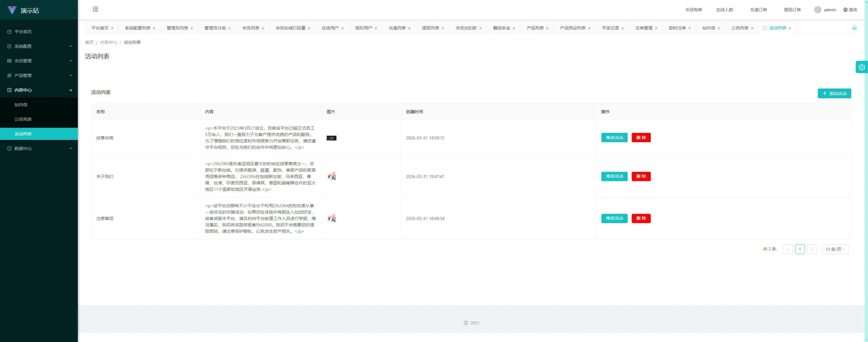Click the 内容中心 breadcrumb link

108,42
